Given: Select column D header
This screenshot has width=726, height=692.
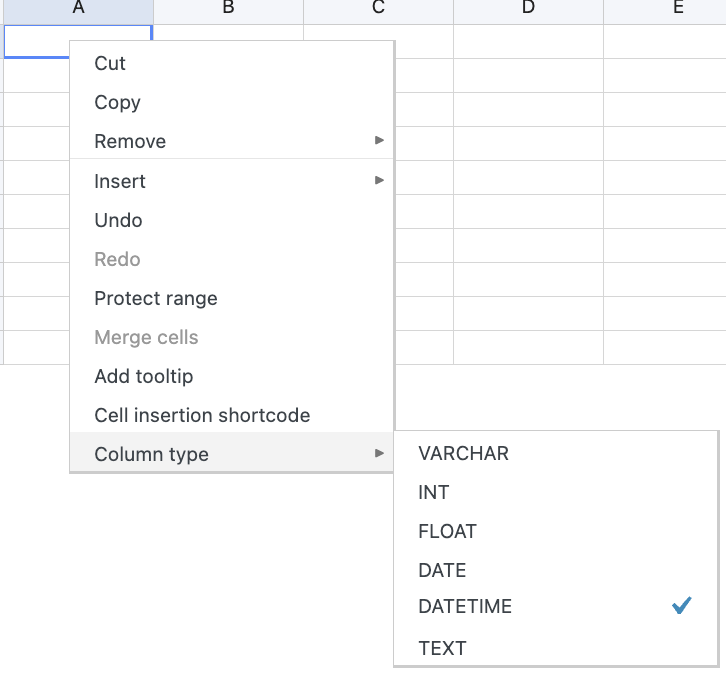Looking at the screenshot, I should pyautogui.click(x=528, y=9).
